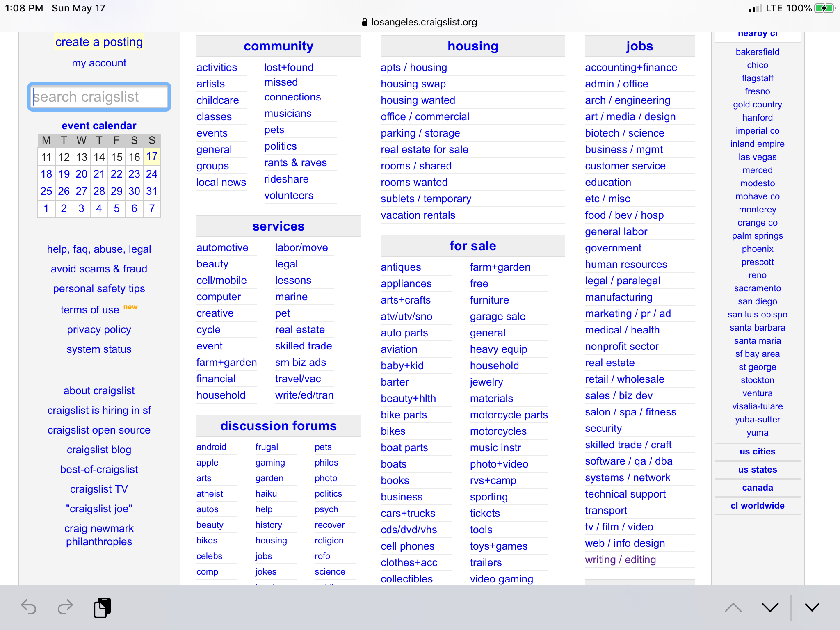Open the musicians community link
Screen dimensions: 840x630
pos(288,113)
